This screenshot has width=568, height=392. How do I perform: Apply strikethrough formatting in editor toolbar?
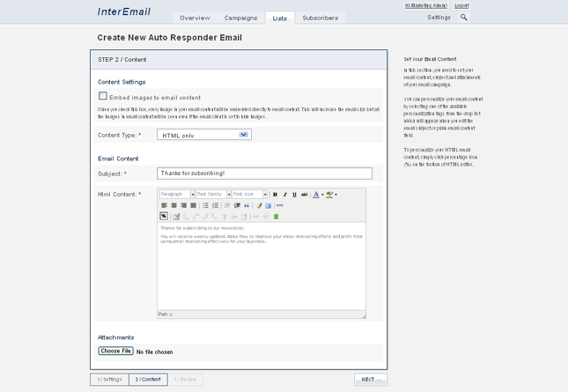(x=304, y=195)
